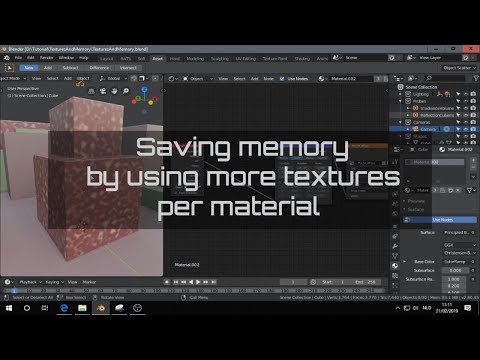Open Global transform orientation dropdown
The width and height of the screenshot is (480, 360).
click(x=113, y=78)
